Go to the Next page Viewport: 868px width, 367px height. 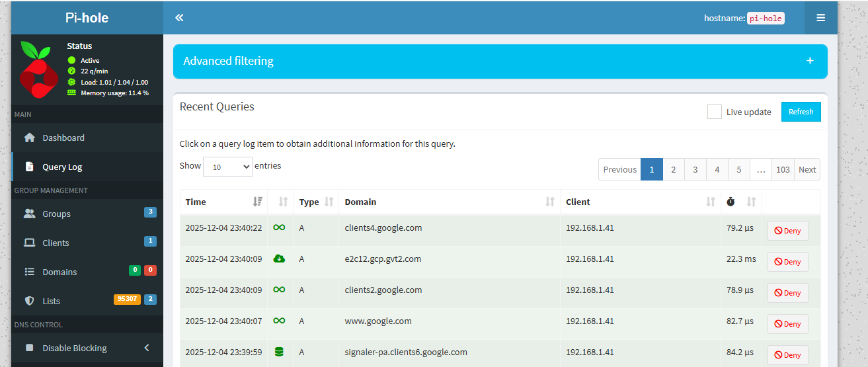click(807, 169)
